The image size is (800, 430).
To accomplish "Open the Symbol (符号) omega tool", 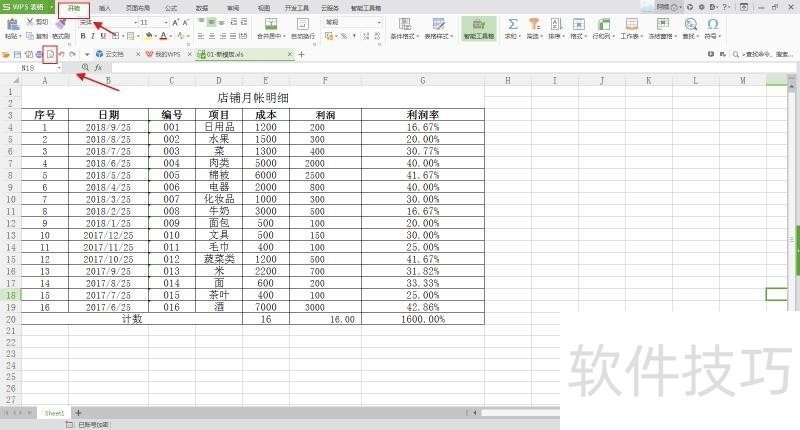I will tap(712, 24).
